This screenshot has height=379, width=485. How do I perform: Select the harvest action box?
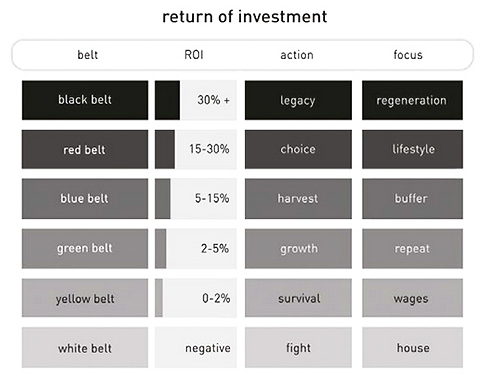[298, 199]
